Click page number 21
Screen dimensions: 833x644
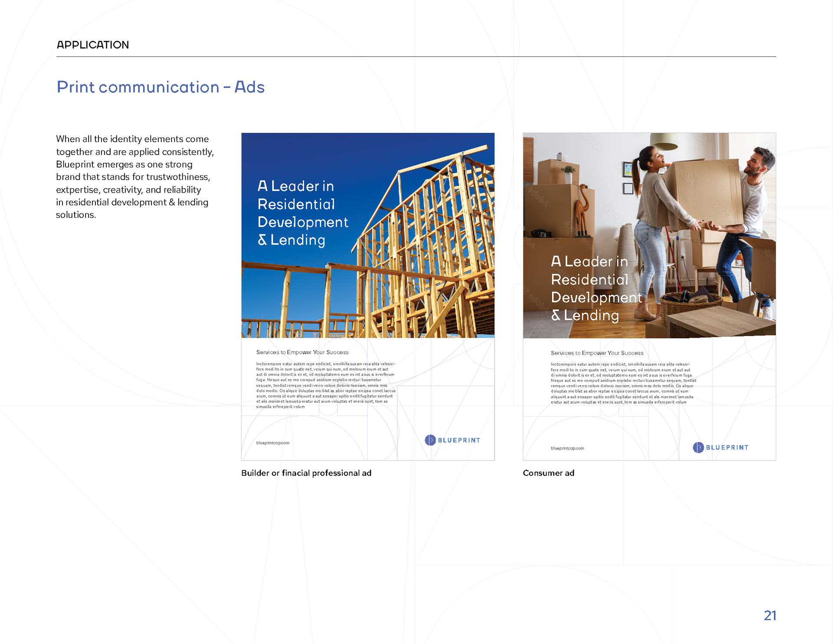770,615
